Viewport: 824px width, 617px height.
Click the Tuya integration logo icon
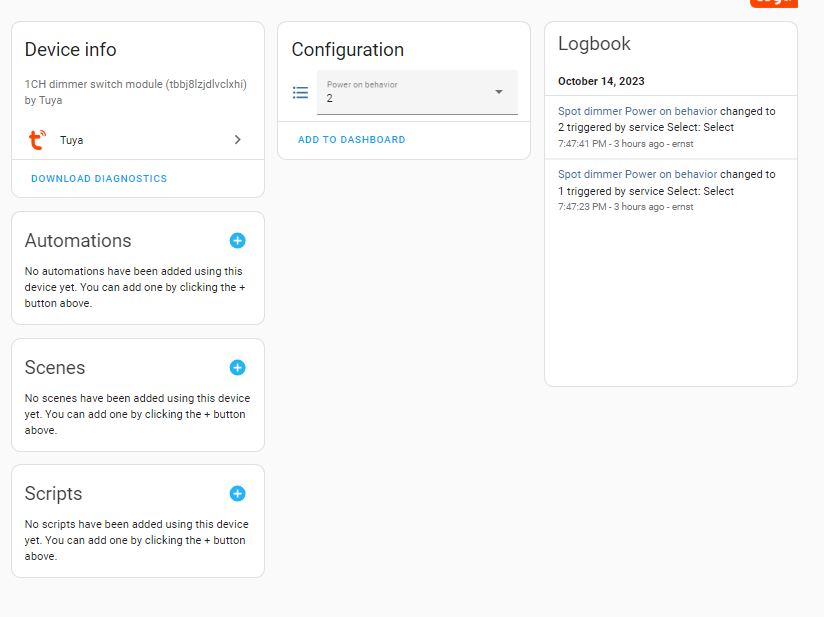(x=38, y=140)
